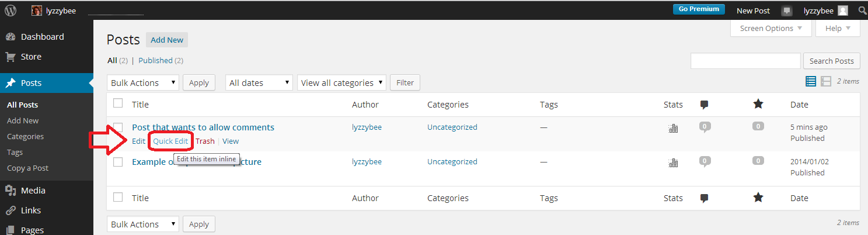Viewport: 868px width, 235px height.
Task: Go to Categories in the Posts submenu
Action: tap(25, 136)
